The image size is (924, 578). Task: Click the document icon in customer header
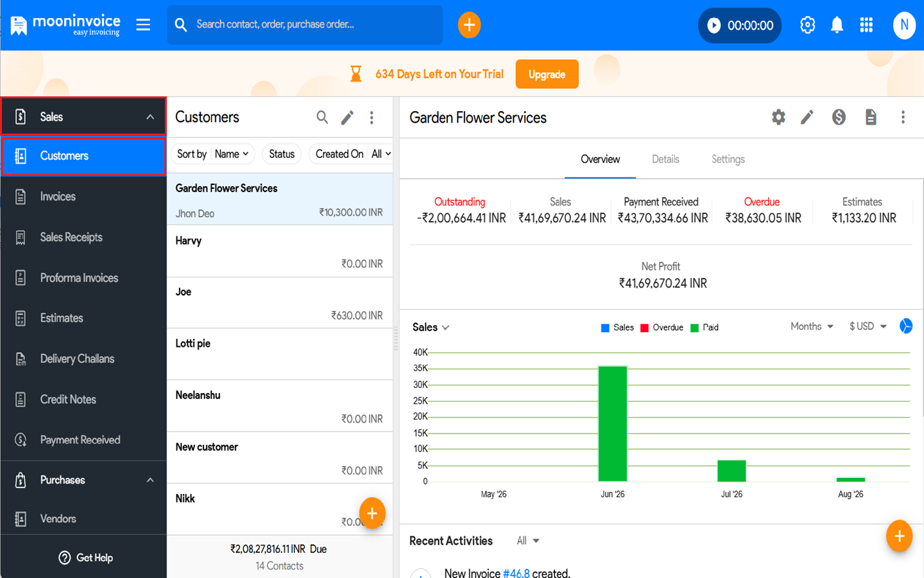[871, 118]
